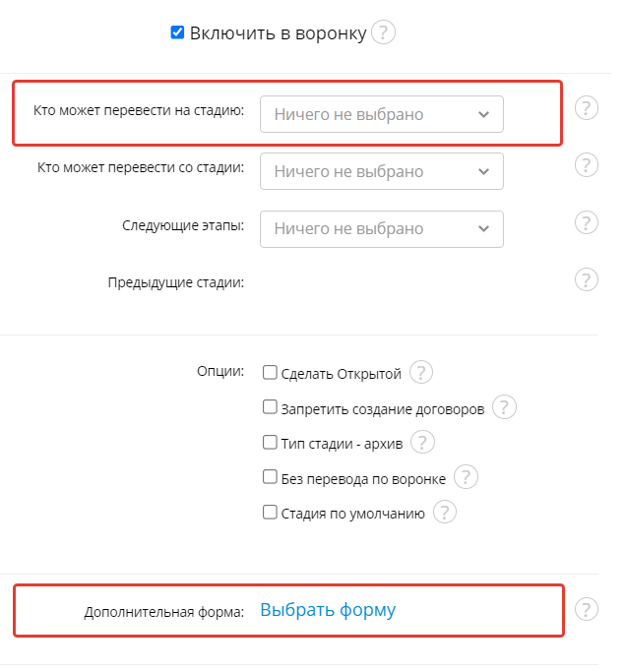Uncheck Включить в воронку checkbox
Image resolution: width=626 pixels, height=672 pixels.
click(x=177, y=32)
